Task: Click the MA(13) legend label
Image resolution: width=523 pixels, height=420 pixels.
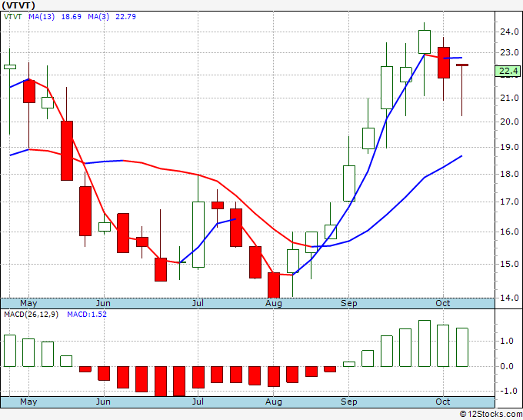Action: (42, 16)
